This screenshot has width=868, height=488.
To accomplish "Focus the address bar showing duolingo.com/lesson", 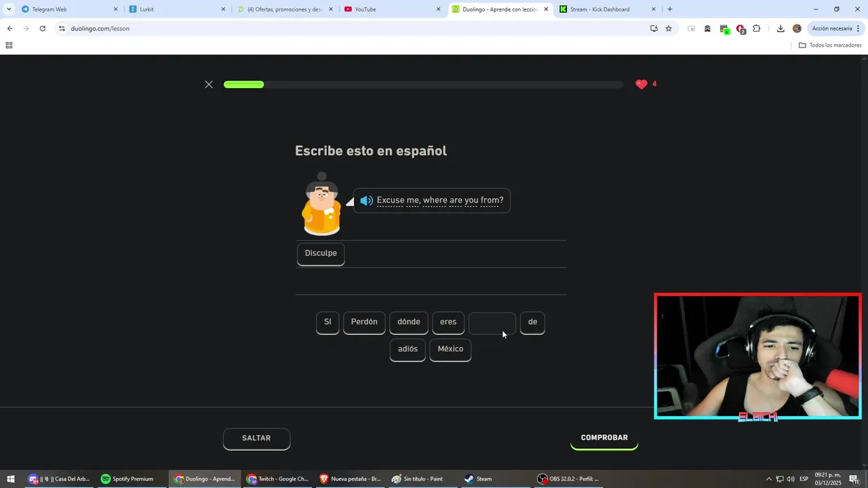I will click(353, 28).
